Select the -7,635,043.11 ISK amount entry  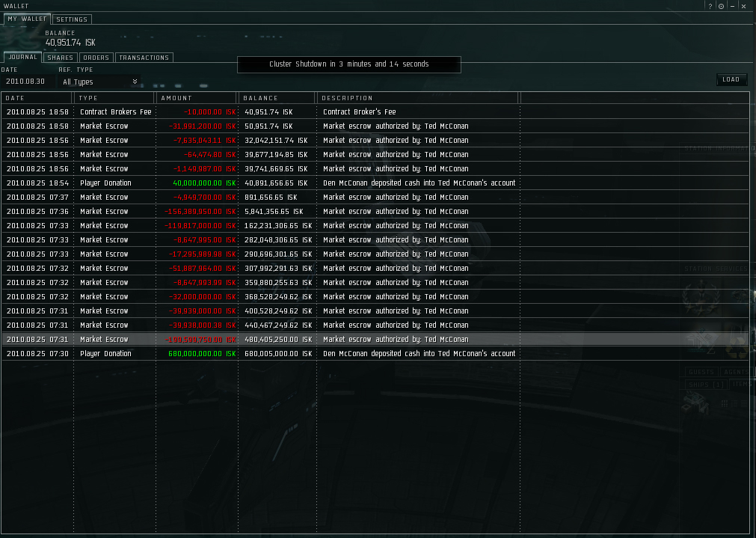tap(204, 141)
